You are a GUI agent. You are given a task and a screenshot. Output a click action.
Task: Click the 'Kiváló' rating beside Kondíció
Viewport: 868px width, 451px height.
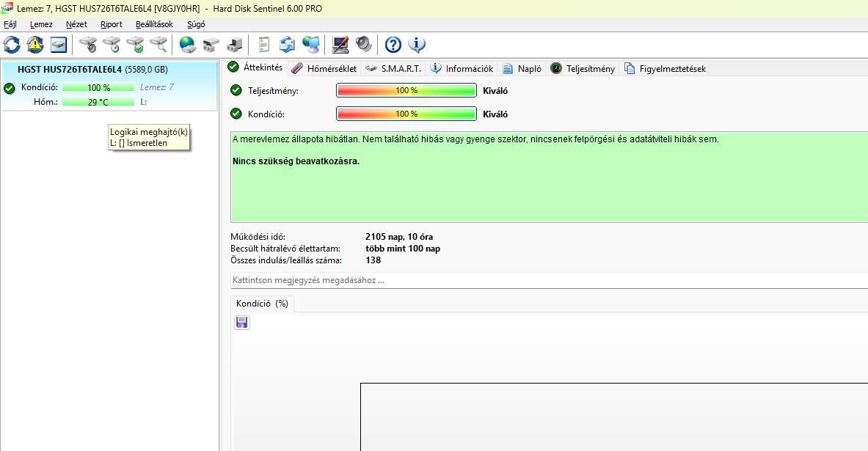coord(495,114)
